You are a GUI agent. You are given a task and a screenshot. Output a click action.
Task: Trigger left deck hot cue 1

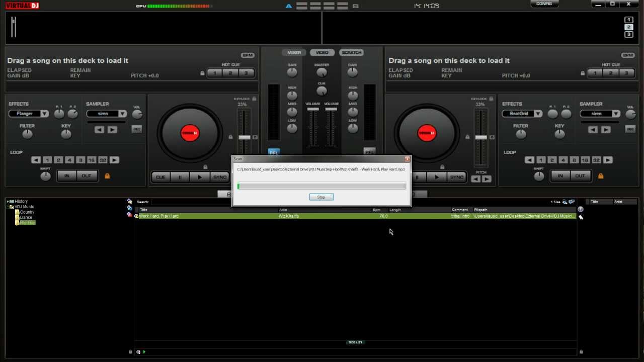[215, 73]
